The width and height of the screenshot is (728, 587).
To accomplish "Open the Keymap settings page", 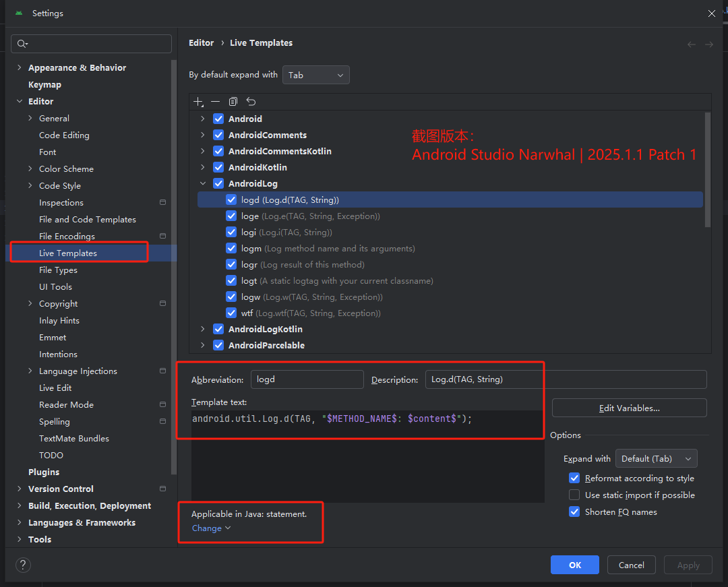I will (x=44, y=84).
